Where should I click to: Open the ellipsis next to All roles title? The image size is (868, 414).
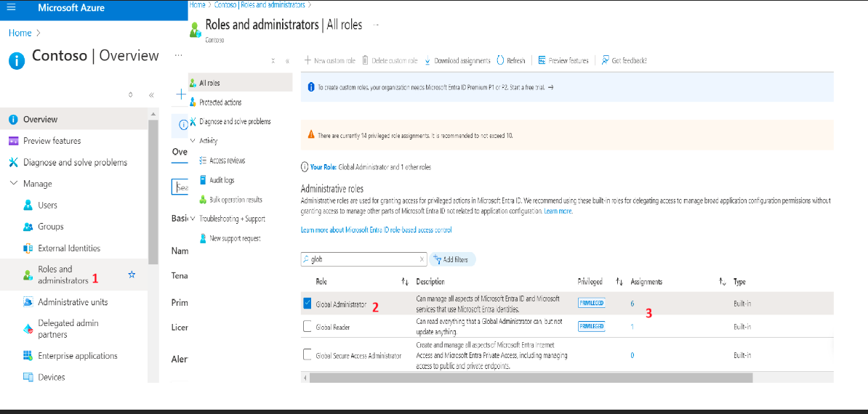[376, 25]
